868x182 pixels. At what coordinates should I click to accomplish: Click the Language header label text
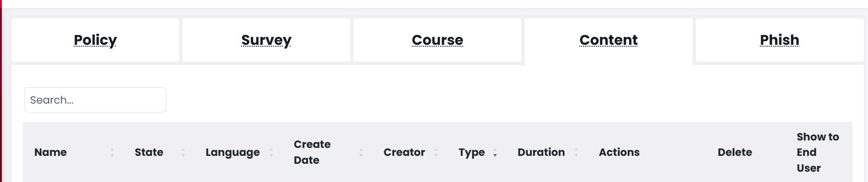pyautogui.click(x=233, y=153)
